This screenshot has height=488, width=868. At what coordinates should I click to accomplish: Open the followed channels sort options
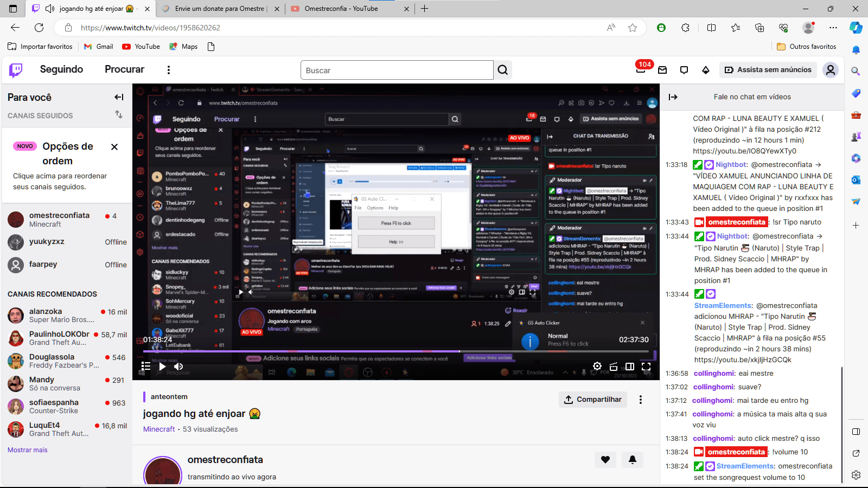(x=119, y=114)
